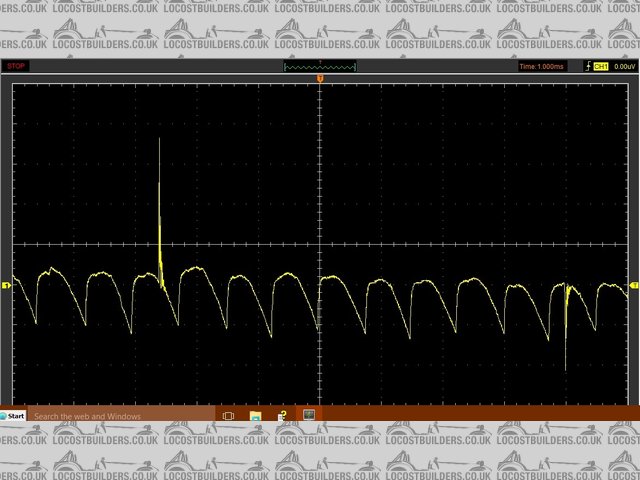Click the oscilloscope application taskbar icon
Viewport: 640px width, 480px height.
click(x=309, y=415)
